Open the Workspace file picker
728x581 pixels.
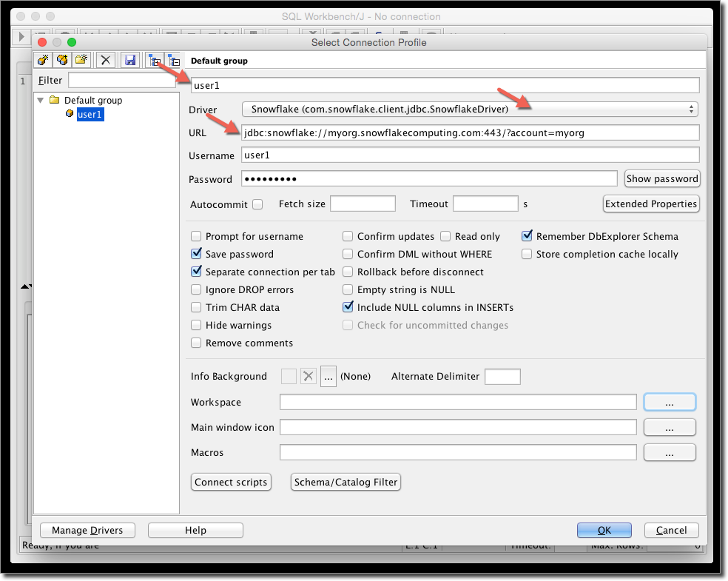[669, 401]
